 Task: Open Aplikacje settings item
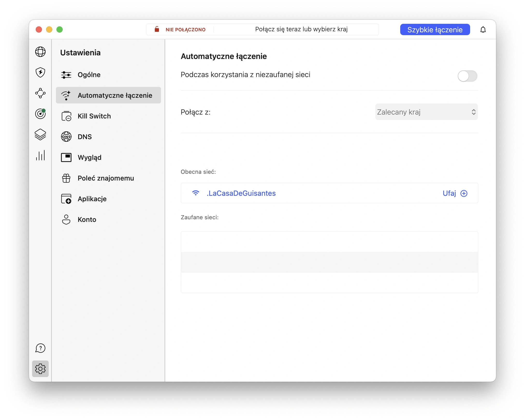(108, 199)
